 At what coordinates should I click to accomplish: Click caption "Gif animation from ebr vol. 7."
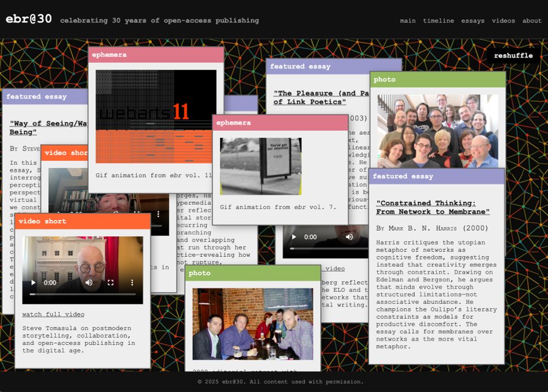click(278, 207)
